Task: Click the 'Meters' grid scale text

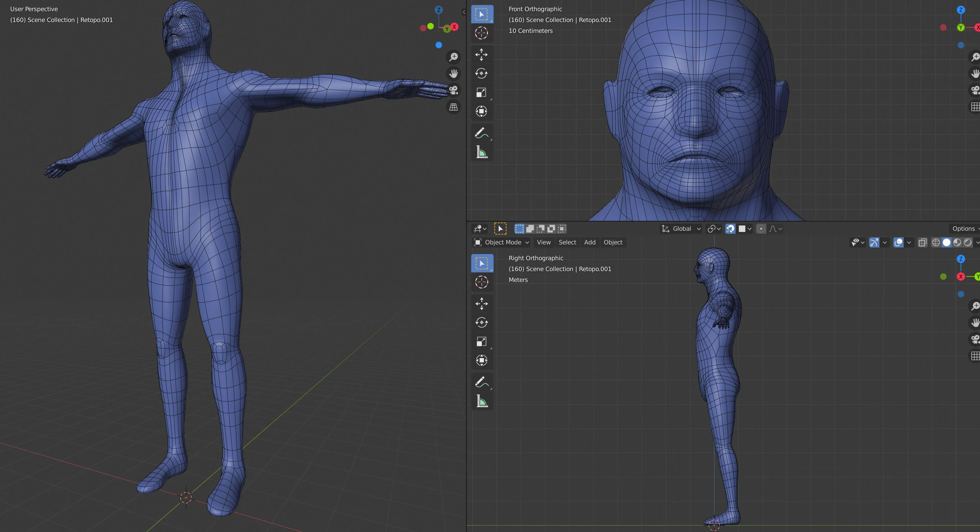Action: (x=518, y=280)
